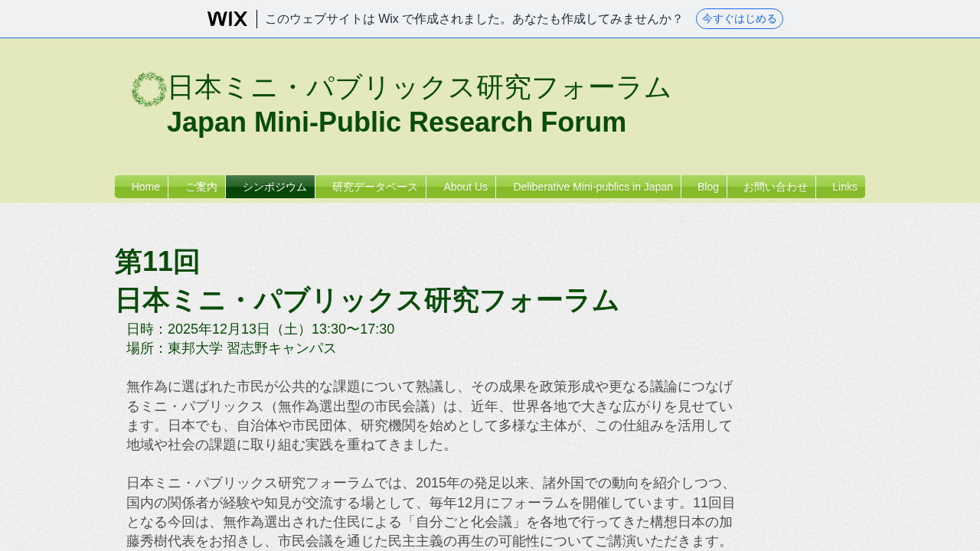
Task: Open the Links menu item
Action: click(x=841, y=187)
